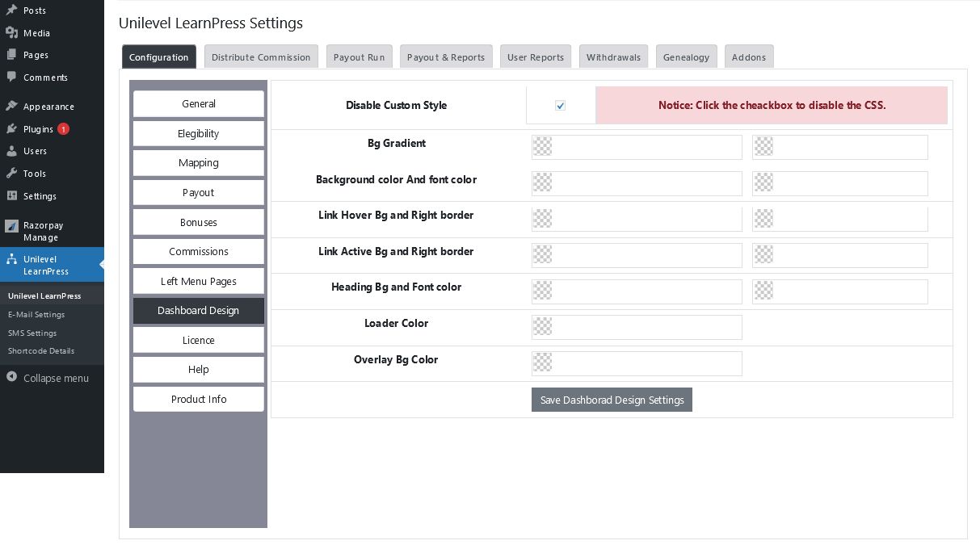Click the Posts pushpin icon
This screenshot has width=980, height=549.
click(x=11, y=10)
